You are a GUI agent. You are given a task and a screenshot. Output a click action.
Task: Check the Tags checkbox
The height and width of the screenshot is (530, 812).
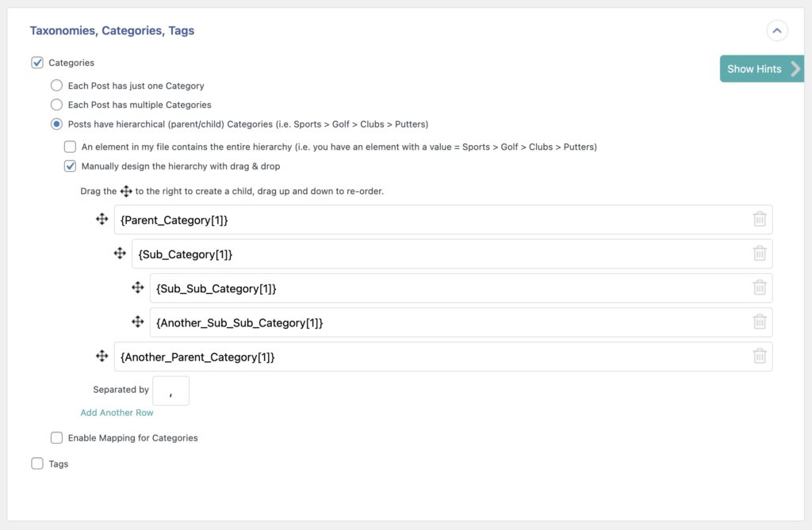click(x=37, y=463)
